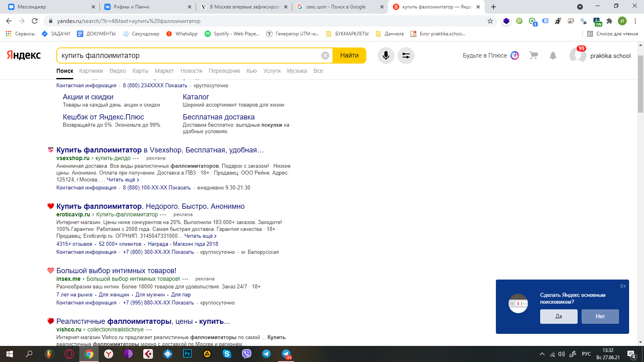Switch to the Карты tab
This screenshot has width=644, height=362.
[140, 71]
